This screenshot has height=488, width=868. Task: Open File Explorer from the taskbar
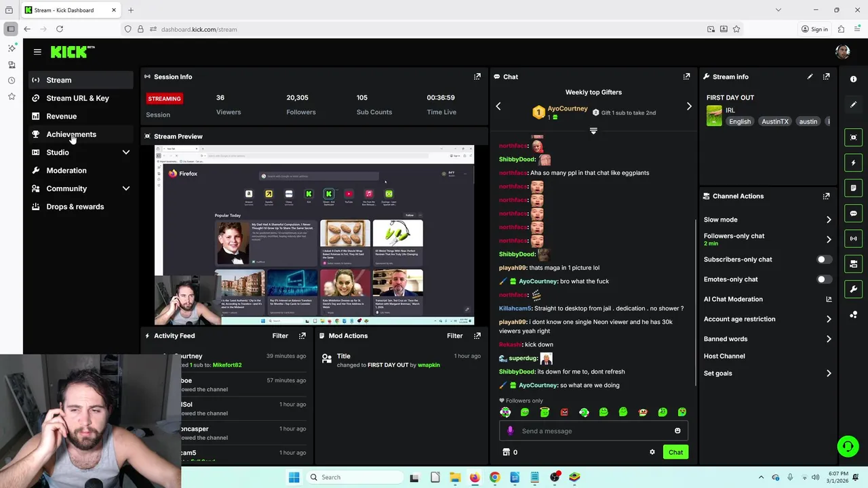click(455, 477)
